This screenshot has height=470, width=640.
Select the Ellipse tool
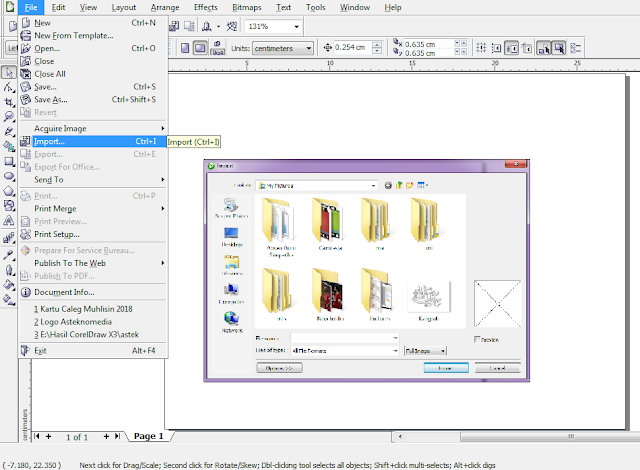pyautogui.click(x=9, y=176)
